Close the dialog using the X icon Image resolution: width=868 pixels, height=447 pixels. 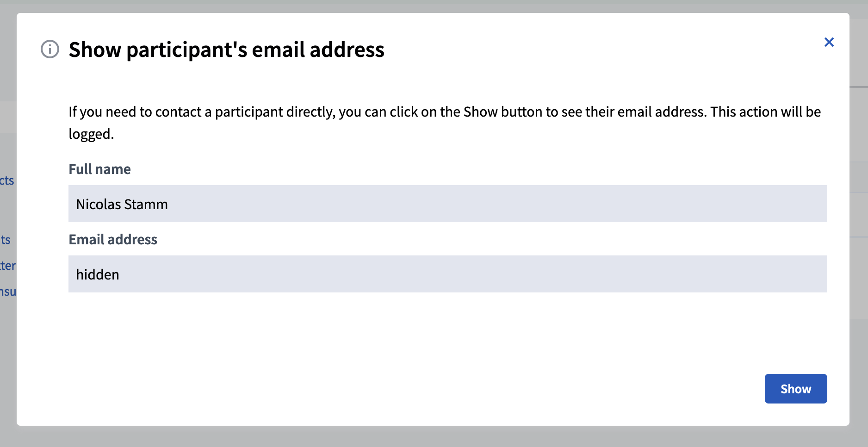pos(829,42)
